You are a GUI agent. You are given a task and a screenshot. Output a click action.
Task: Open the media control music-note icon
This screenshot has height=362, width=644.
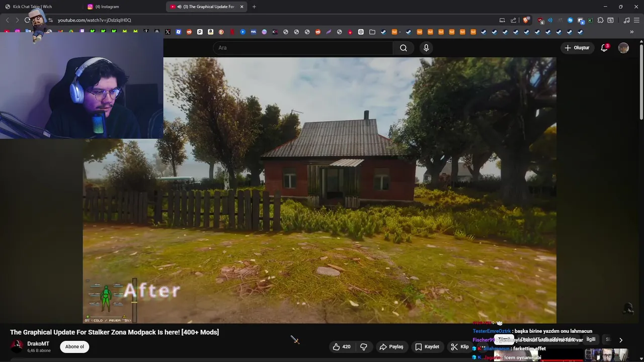(626, 20)
